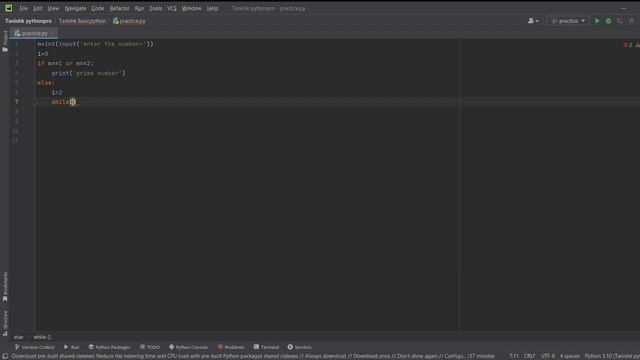640x360 pixels.
Task: Click the red error count indicator
Action: coord(627,45)
